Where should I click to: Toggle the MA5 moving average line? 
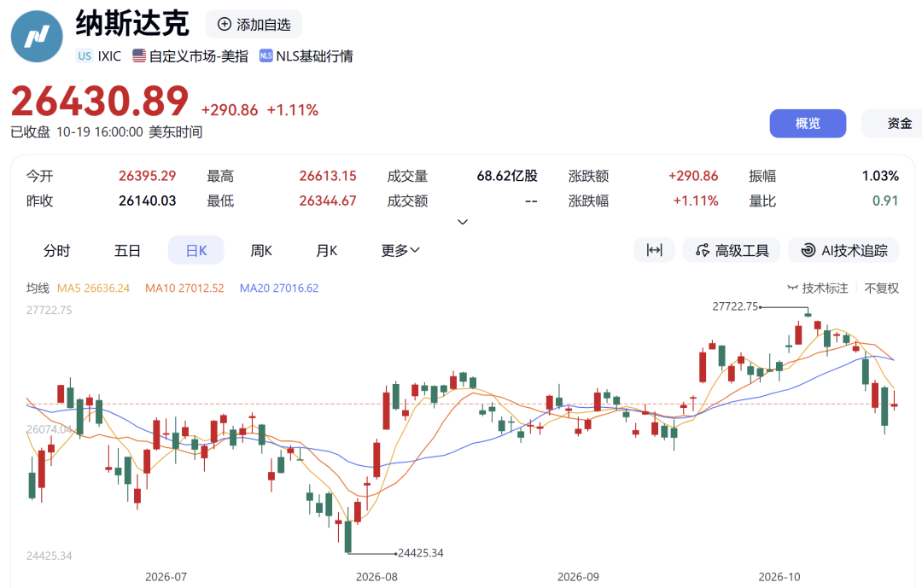(93, 288)
